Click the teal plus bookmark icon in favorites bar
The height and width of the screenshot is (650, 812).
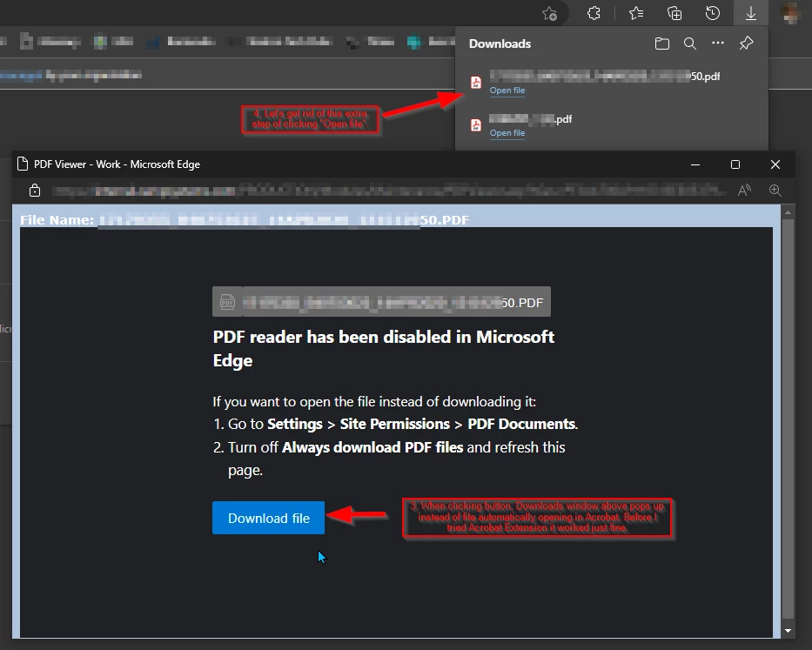[x=413, y=42]
